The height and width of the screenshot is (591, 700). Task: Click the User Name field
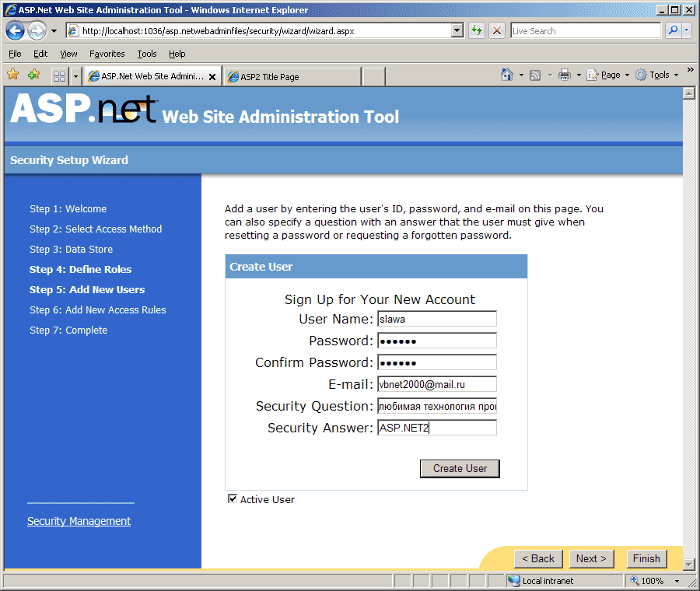437,319
